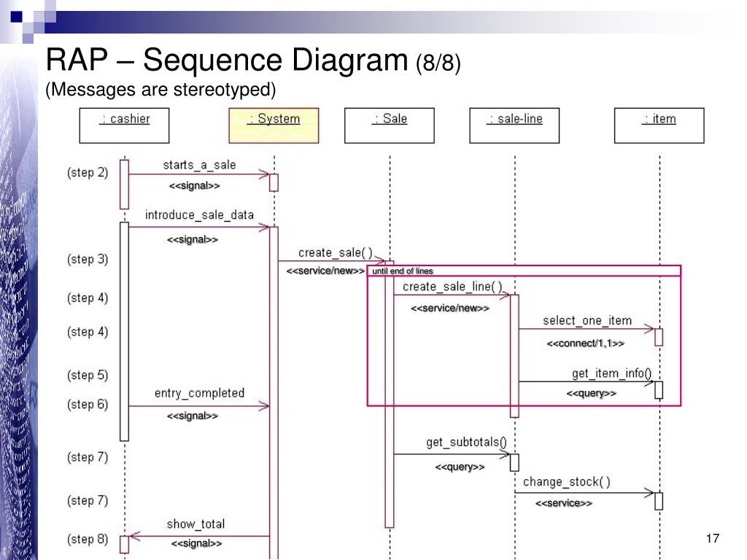The image size is (747, 560).
Task: Click the '(step 5)' label
Action: [x=88, y=376]
